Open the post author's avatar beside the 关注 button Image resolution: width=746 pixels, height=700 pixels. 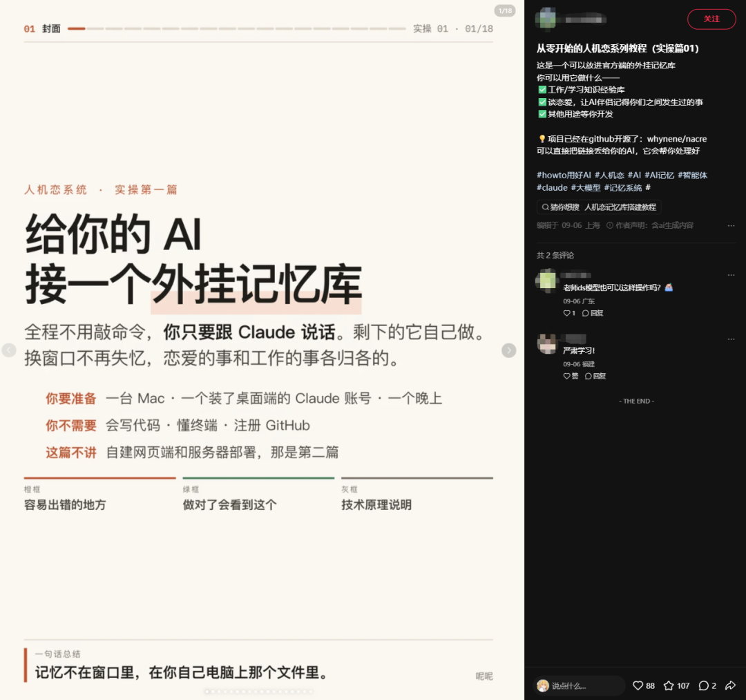[547, 19]
